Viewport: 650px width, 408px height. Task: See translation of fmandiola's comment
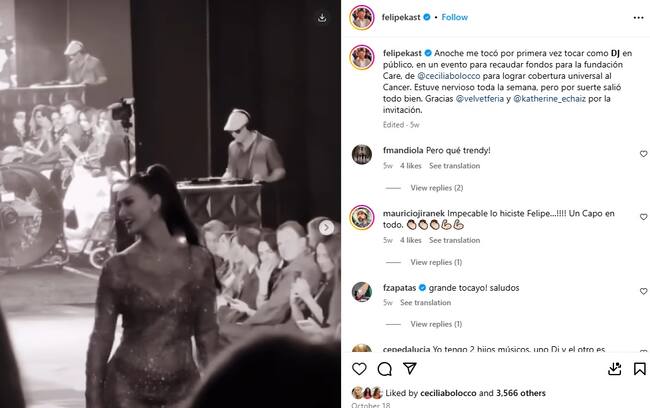click(455, 166)
